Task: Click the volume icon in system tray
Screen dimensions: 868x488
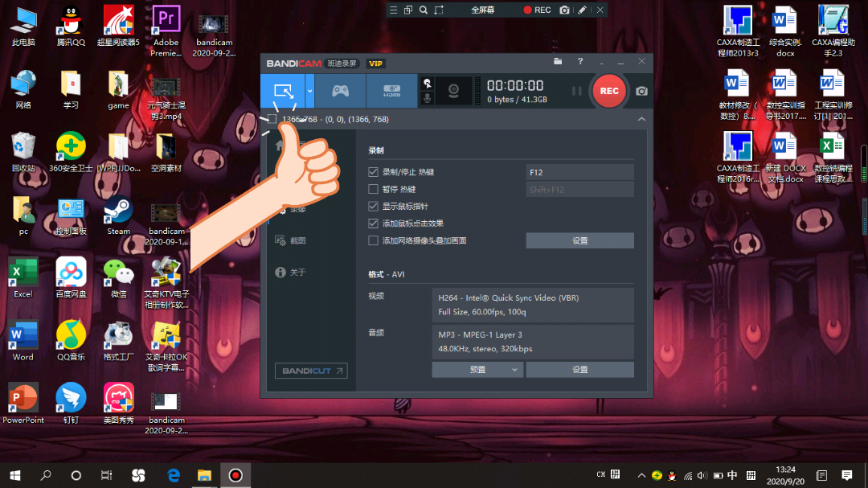Action: [702, 475]
